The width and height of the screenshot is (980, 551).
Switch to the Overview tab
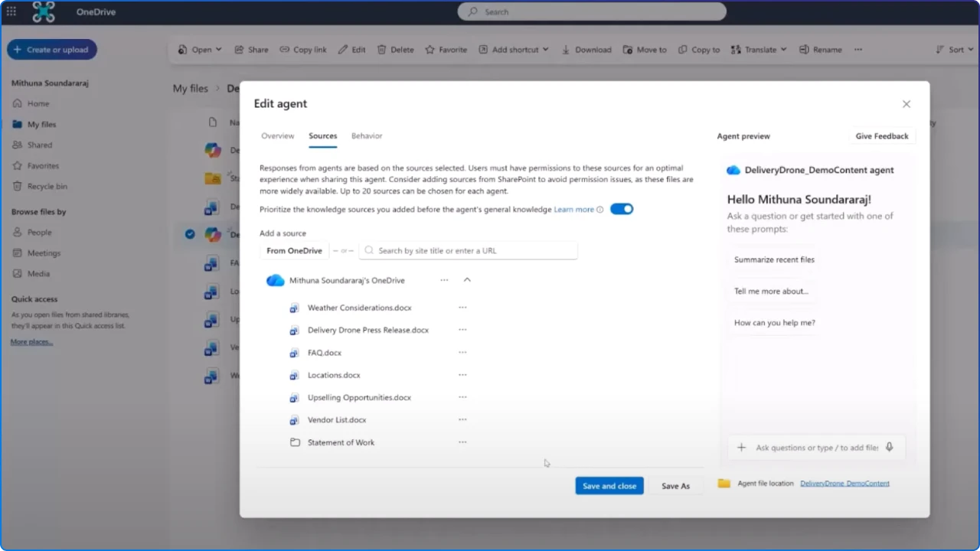click(x=277, y=135)
